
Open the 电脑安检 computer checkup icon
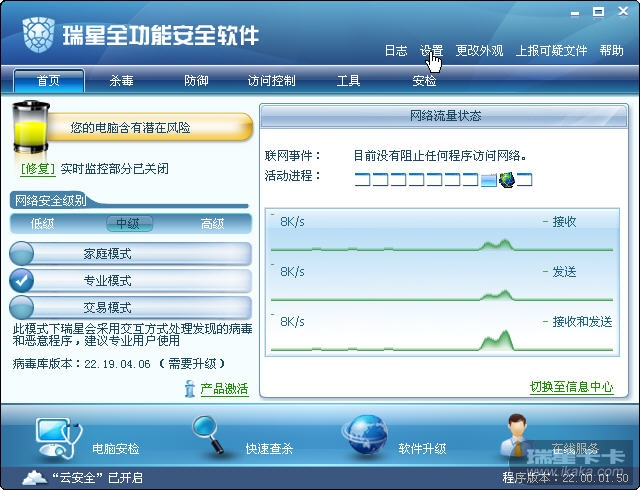(x=58, y=439)
